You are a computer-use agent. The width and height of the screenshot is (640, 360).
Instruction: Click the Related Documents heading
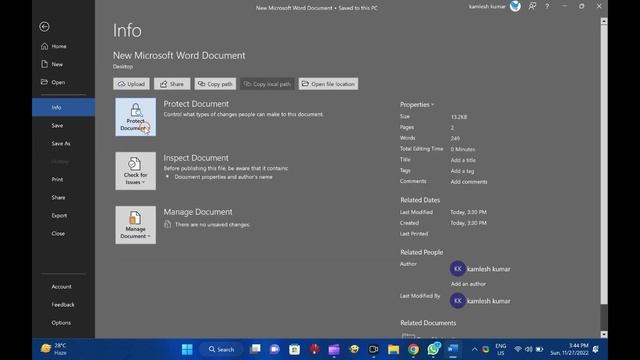pyautogui.click(x=428, y=323)
